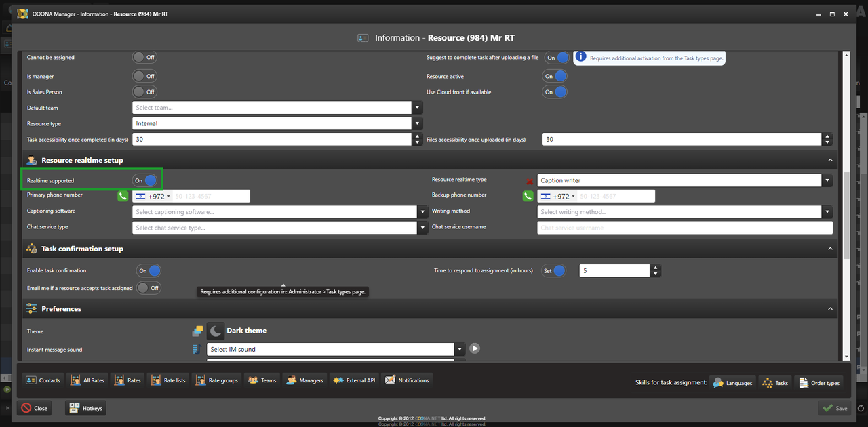Open the Resource type dropdown
This screenshot has height=427, width=868.
tap(418, 123)
